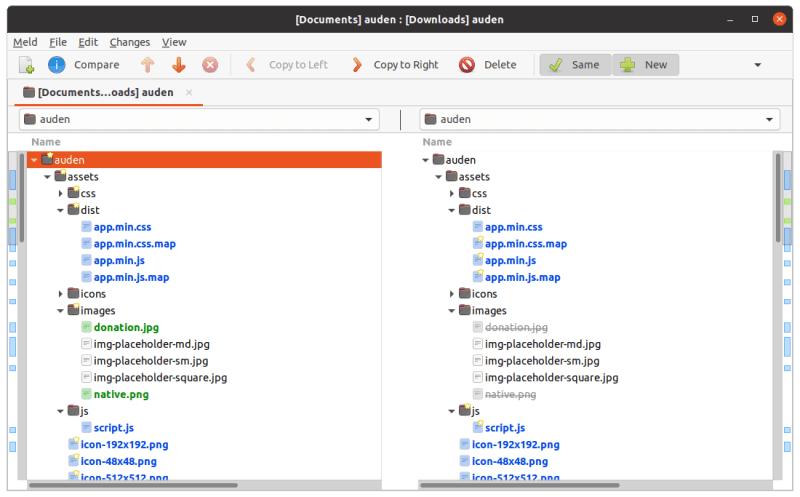The image size is (800, 497).
Task: Click the Compare info icon in toolbar
Action: click(x=57, y=65)
